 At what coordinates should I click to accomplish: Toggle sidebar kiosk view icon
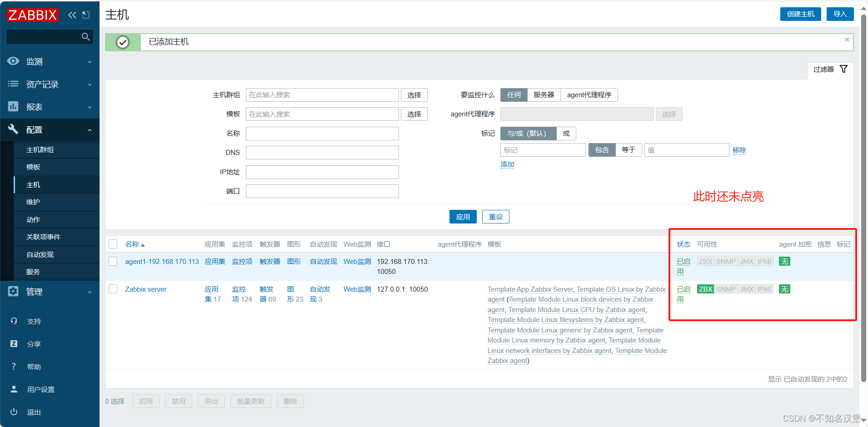pos(86,15)
